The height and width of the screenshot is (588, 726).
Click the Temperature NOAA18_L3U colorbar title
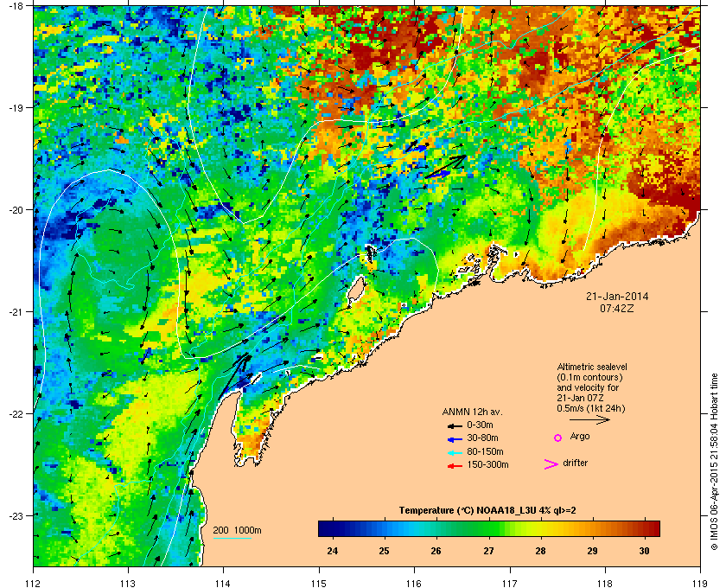pos(487,511)
